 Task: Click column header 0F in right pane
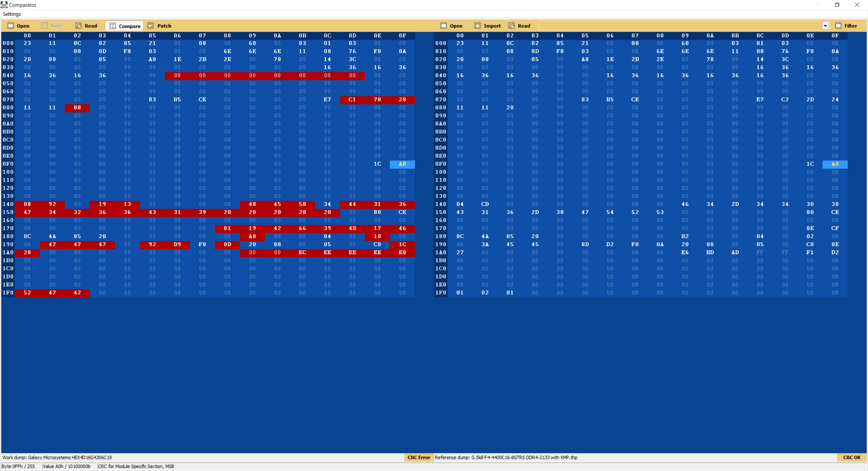(x=835, y=36)
